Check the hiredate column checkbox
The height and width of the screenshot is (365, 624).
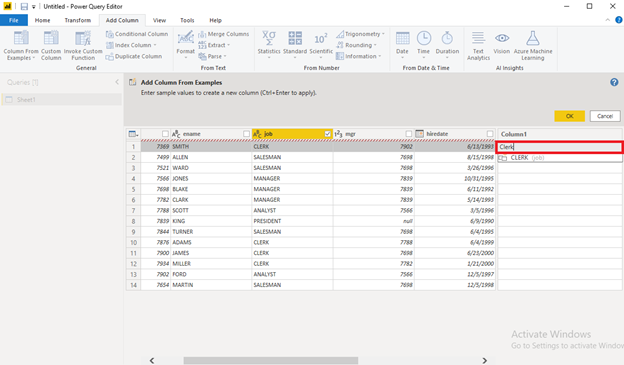[490, 134]
